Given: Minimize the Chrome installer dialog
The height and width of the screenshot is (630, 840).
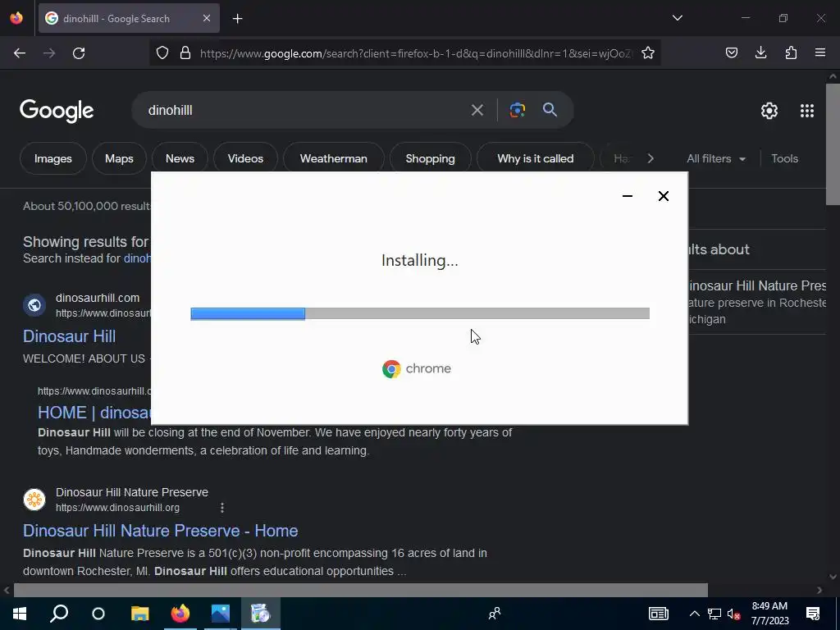Looking at the screenshot, I should [628, 196].
